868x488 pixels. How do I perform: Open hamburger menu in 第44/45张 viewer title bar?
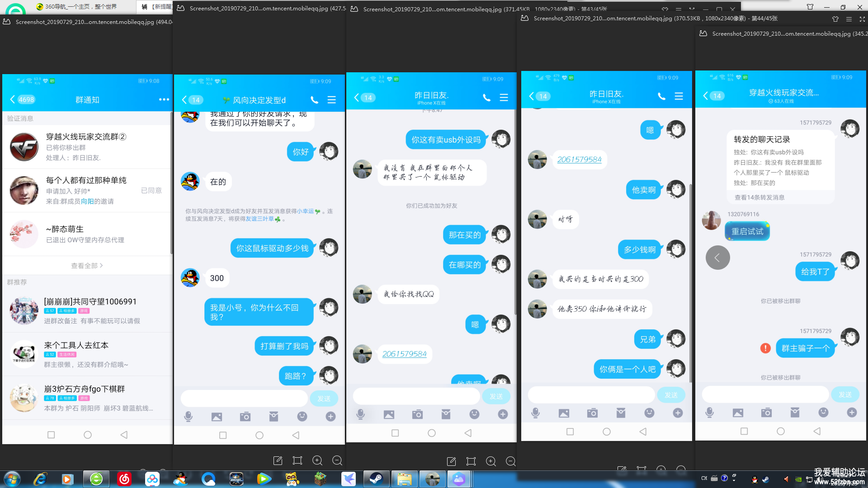point(849,19)
